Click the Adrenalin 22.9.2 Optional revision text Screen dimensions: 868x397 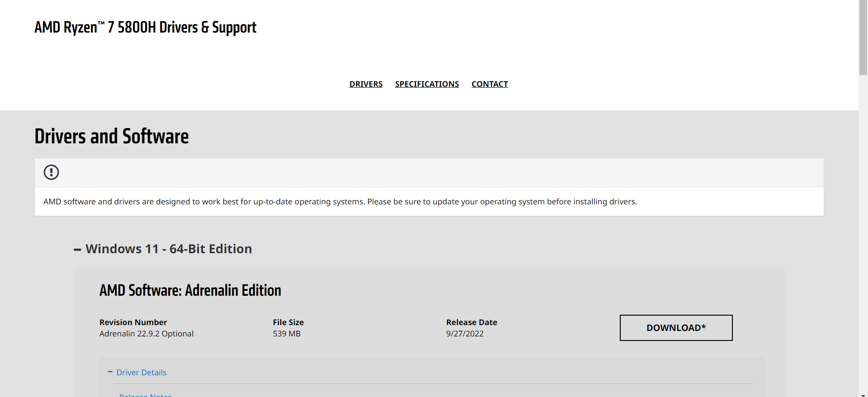(x=146, y=334)
